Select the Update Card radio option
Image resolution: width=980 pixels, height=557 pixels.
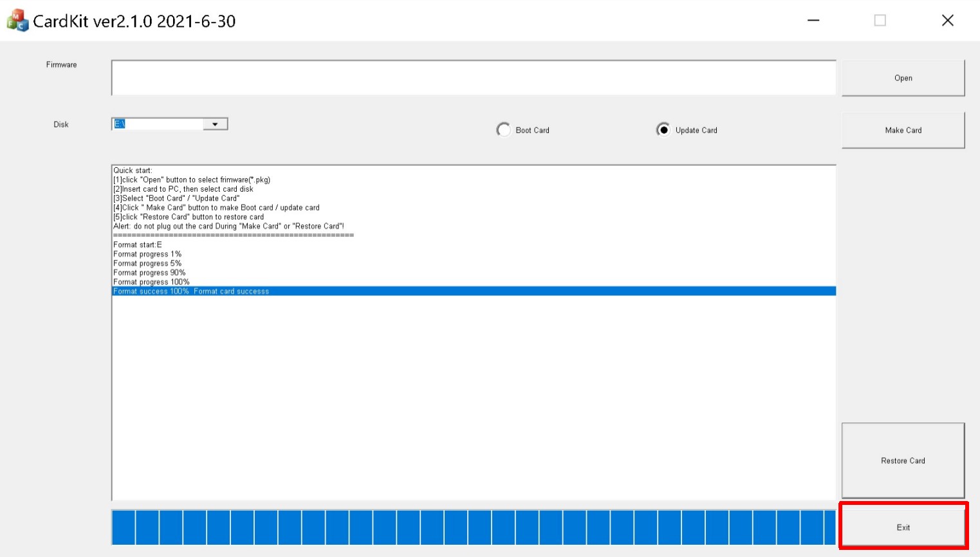(x=663, y=130)
